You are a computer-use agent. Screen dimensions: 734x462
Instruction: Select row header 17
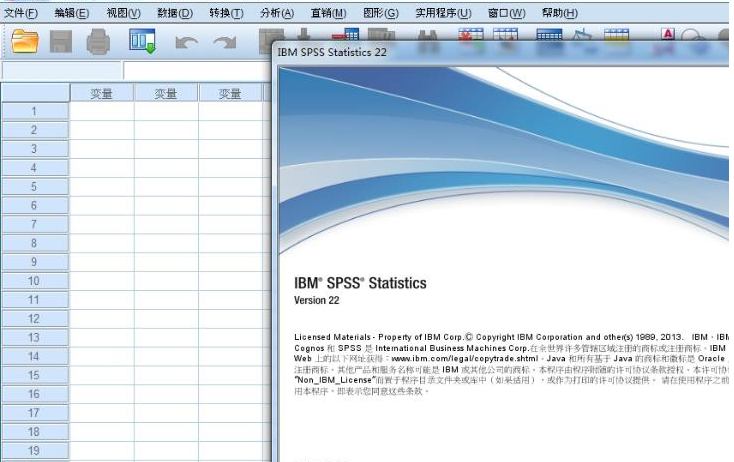tap(35, 413)
